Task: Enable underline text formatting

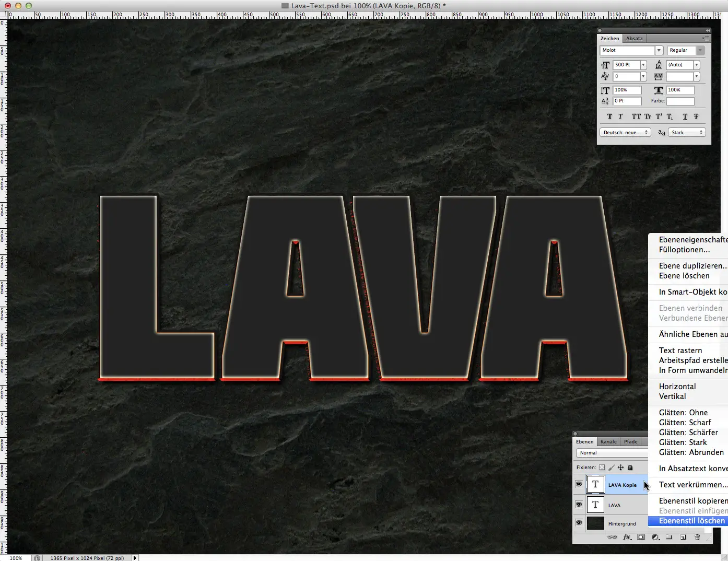Action: point(685,116)
